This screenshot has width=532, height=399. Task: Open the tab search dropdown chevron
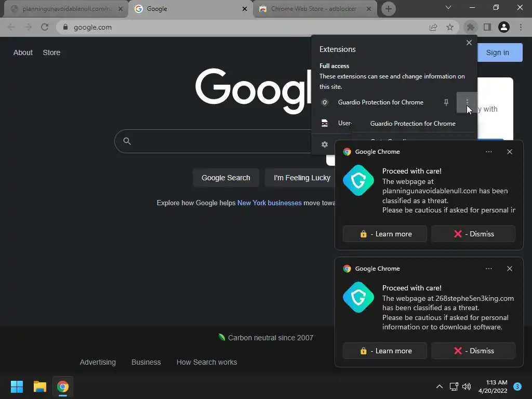(448, 7)
